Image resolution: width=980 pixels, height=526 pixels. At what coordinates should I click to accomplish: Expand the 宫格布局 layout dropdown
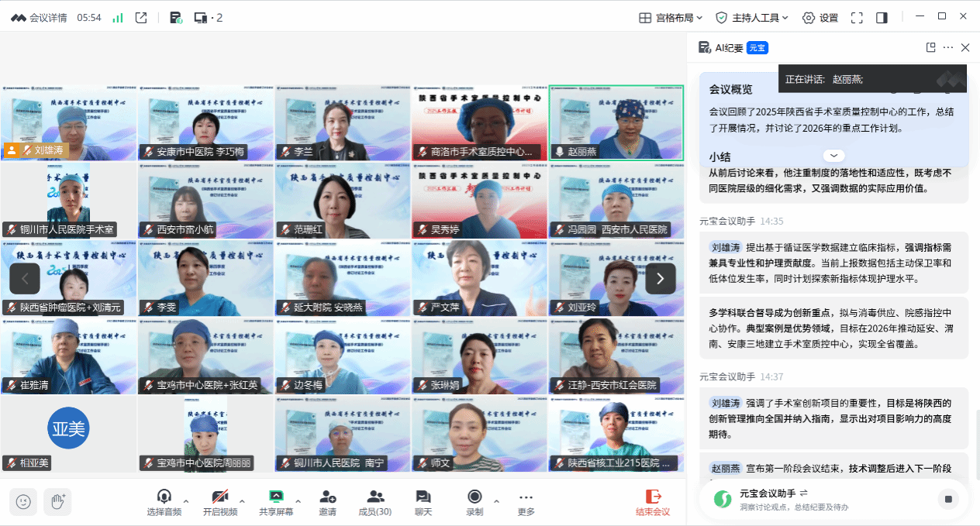(x=670, y=17)
